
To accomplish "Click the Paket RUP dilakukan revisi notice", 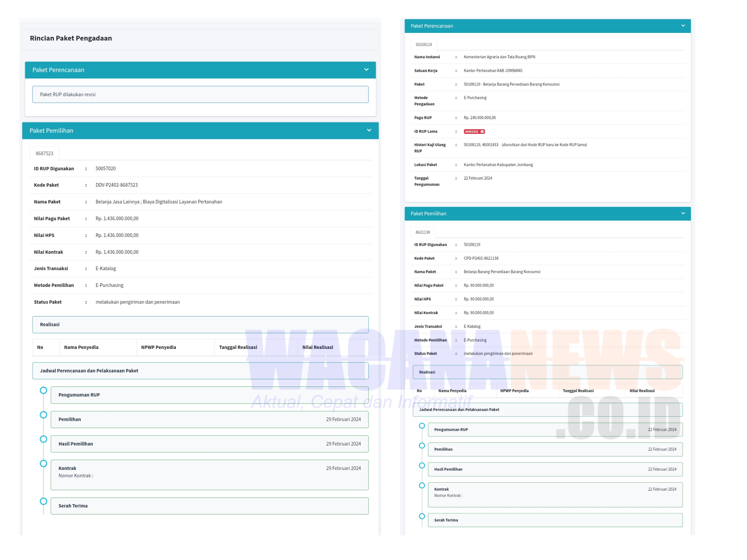I will click(x=200, y=94).
